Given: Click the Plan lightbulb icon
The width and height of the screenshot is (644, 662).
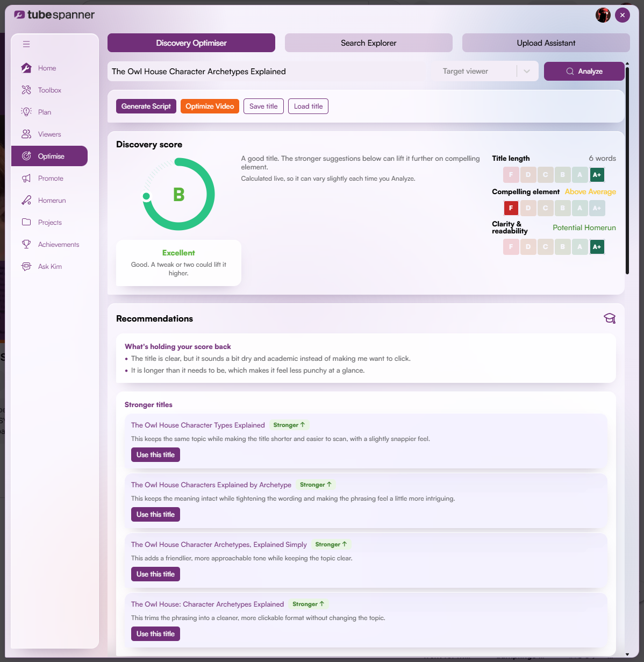Looking at the screenshot, I should (x=26, y=112).
